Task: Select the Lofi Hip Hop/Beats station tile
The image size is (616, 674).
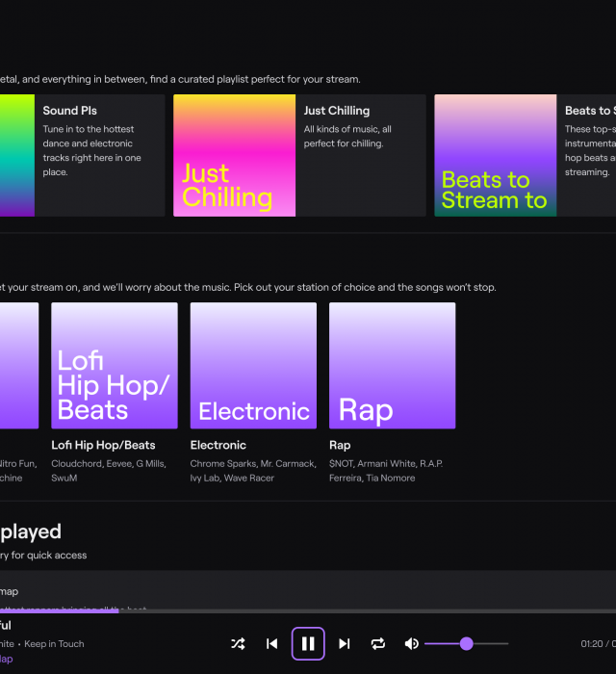Action: pos(115,366)
